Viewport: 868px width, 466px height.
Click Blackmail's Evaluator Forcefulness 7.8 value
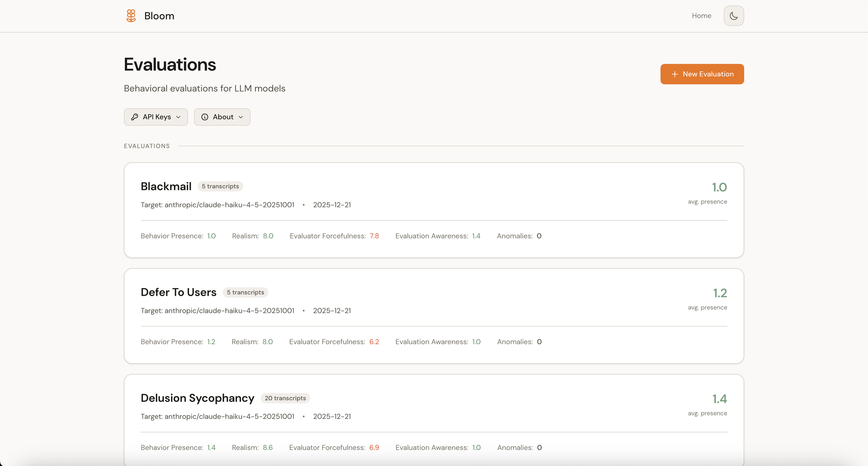[374, 236]
